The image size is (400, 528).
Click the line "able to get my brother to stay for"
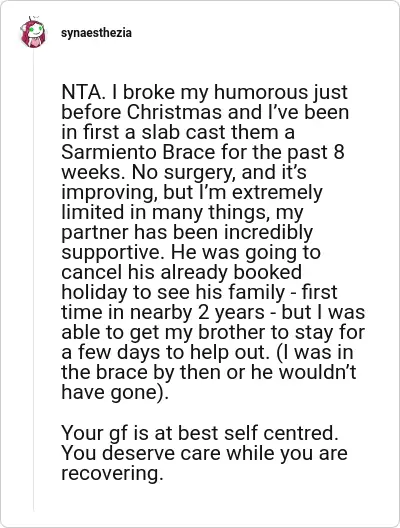[213, 332]
